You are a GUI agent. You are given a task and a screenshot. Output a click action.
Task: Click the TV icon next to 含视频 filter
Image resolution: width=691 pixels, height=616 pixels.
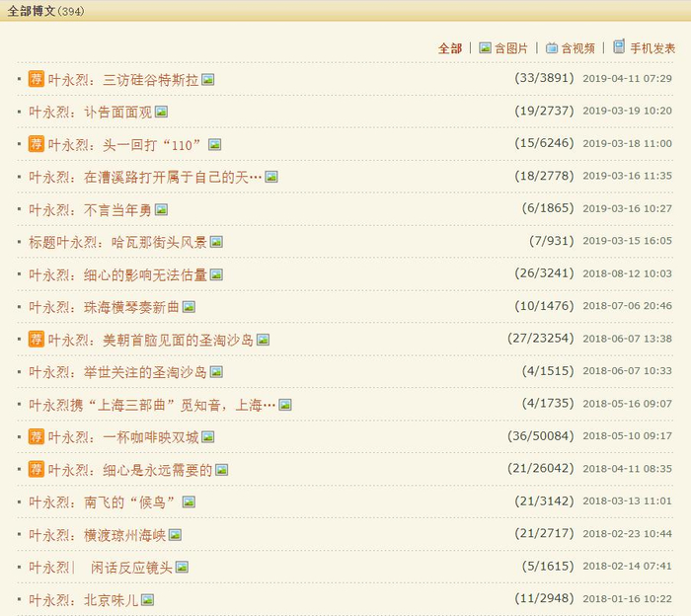point(552,47)
